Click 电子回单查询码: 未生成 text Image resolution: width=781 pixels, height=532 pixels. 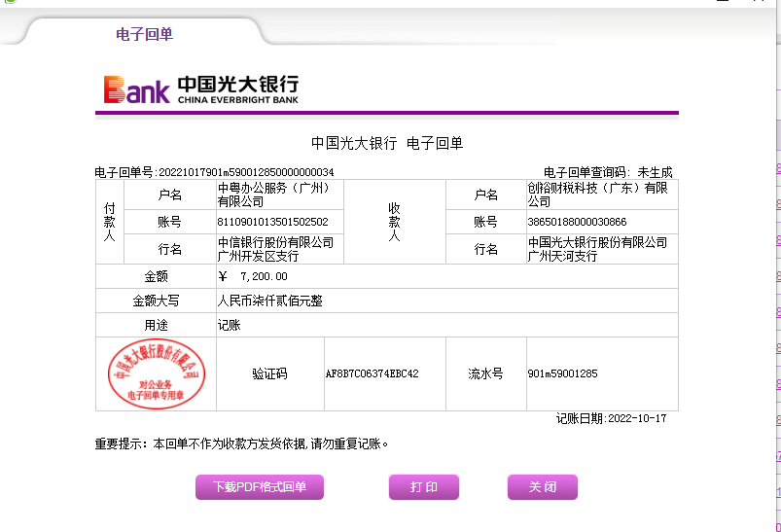608,172
